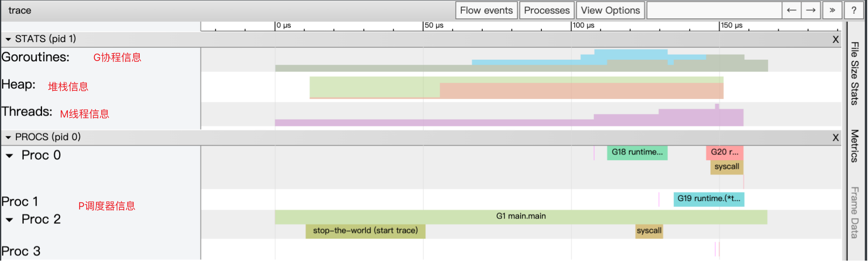
Task: Click the right arrow navigation button
Action: click(811, 10)
